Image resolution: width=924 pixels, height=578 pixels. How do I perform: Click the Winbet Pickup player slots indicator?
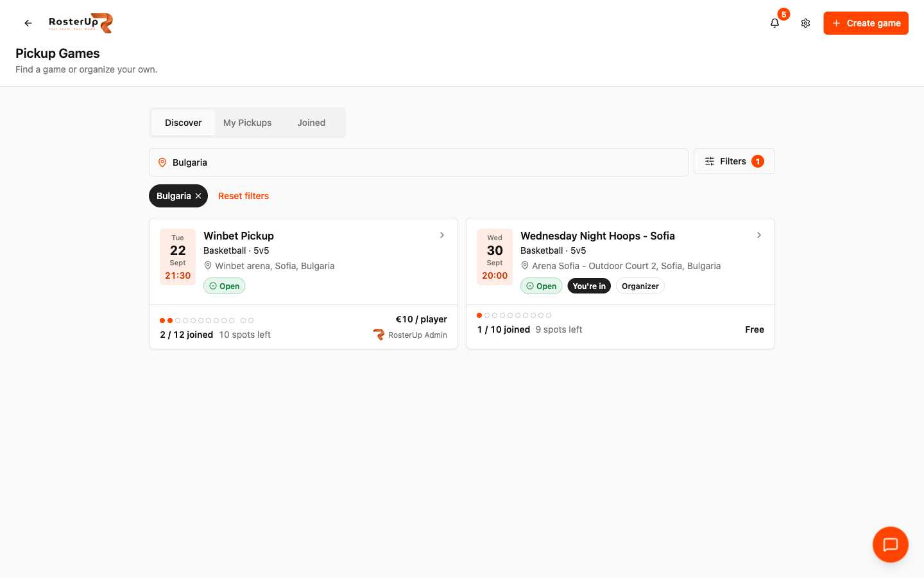[x=207, y=320]
